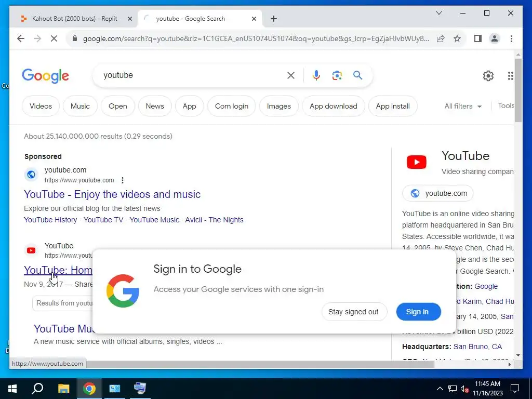Open the muted volume tray icon

464,389
